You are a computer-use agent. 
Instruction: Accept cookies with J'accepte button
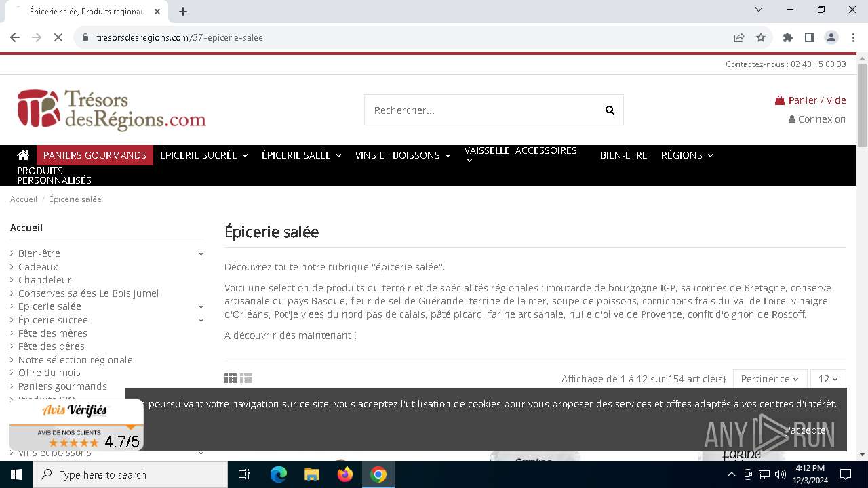(x=806, y=430)
